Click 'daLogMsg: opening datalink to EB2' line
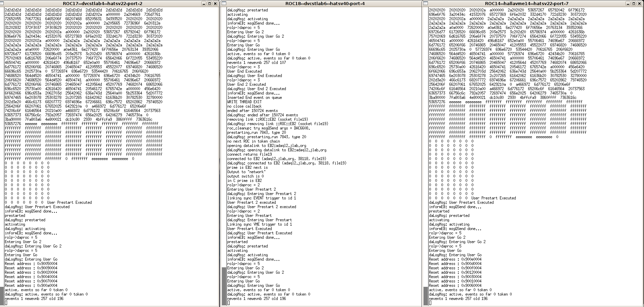The image size is (644, 307). 277,150
